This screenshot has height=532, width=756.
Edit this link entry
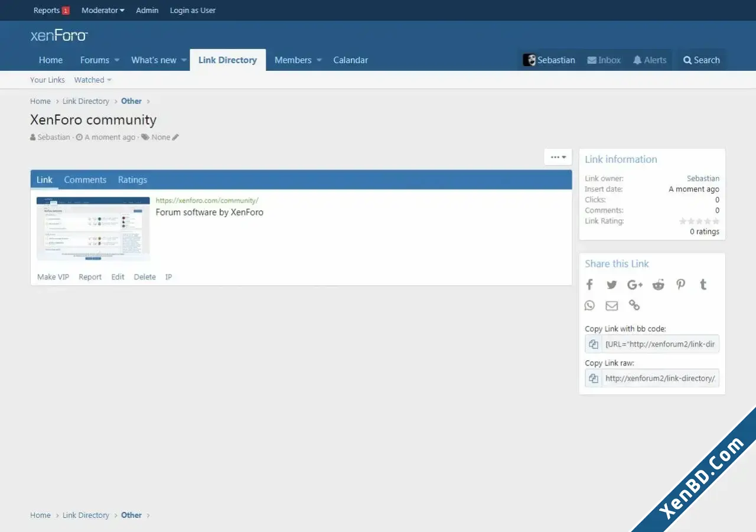(118, 277)
